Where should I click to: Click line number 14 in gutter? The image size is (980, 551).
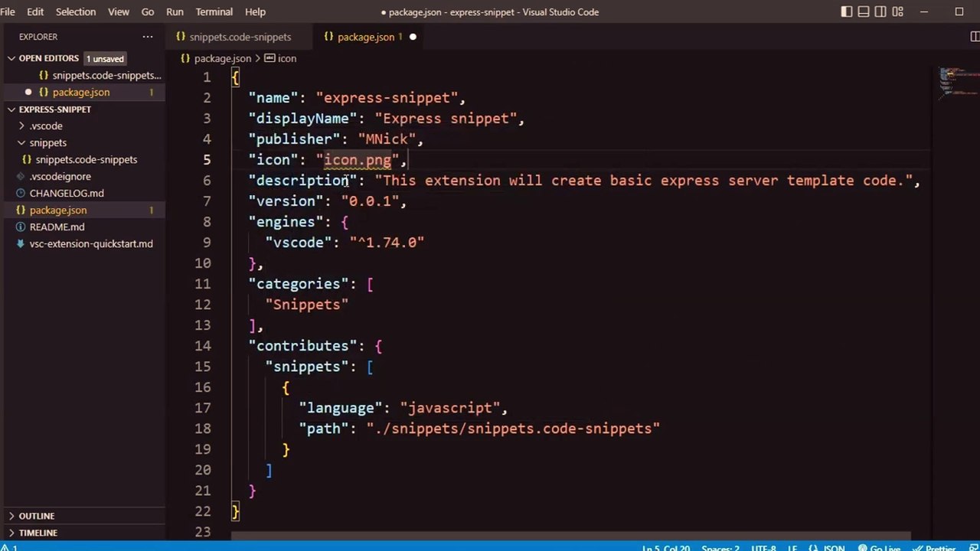coord(202,346)
